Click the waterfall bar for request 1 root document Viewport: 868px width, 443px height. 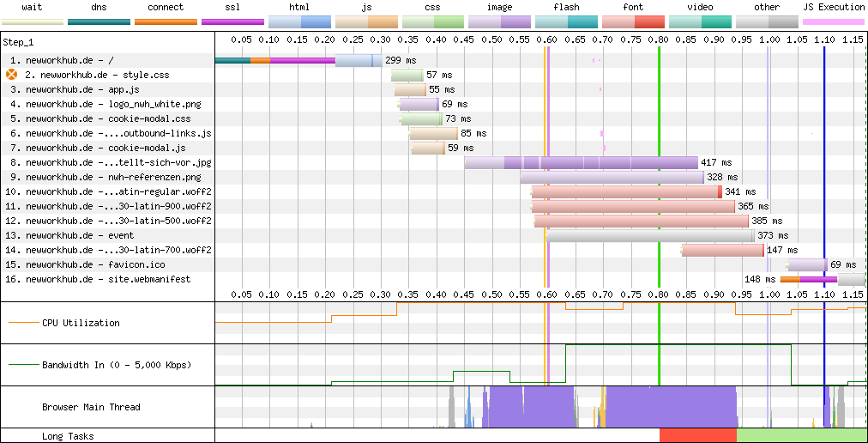pyautogui.click(x=298, y=60)
